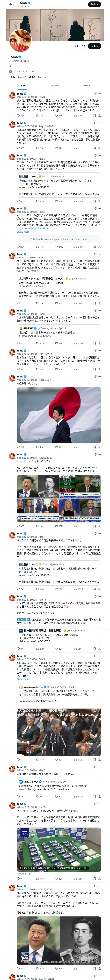The image size is (110, 980).
Task: Click Learn more on the suspended account notice
Action: 81,239
